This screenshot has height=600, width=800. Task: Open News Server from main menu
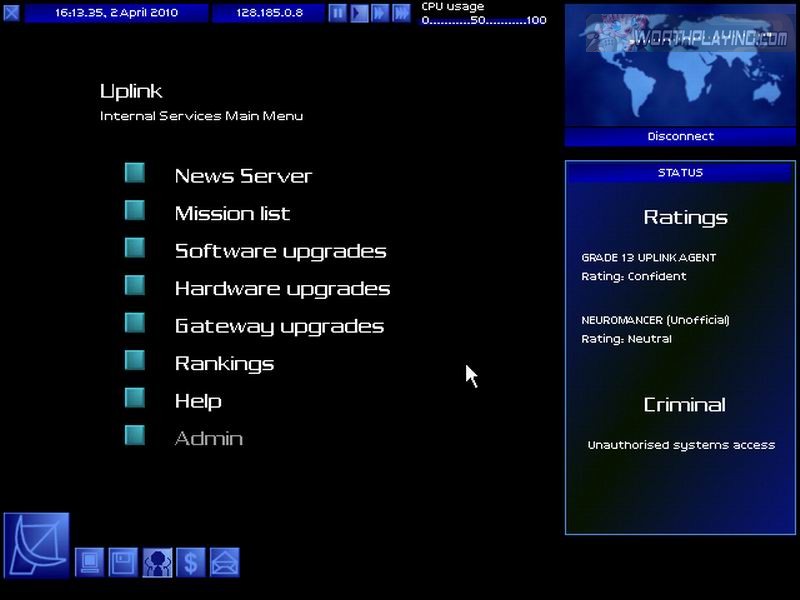[243, 176]
